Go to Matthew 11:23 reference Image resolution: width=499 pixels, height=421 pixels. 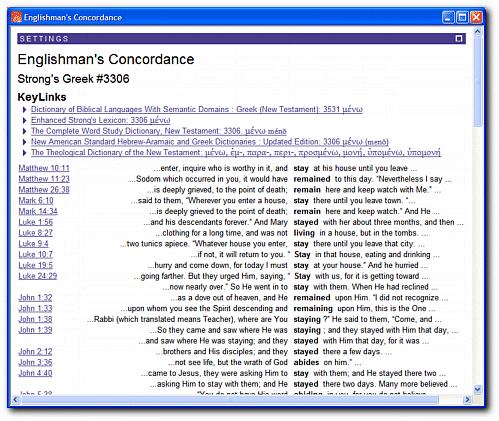44,179
